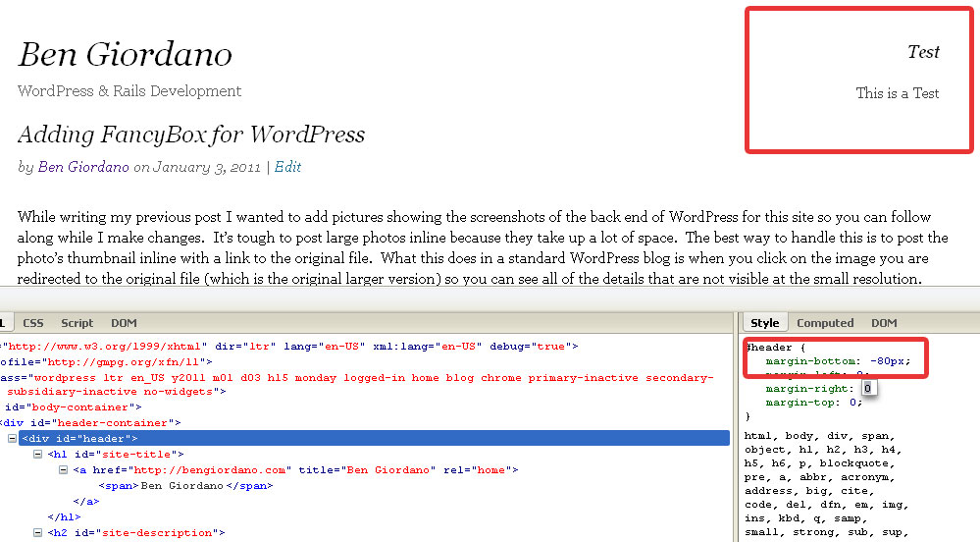The image size is (980, 542).
Task: Collapse the div id="header" node
Action: [13, 439]
